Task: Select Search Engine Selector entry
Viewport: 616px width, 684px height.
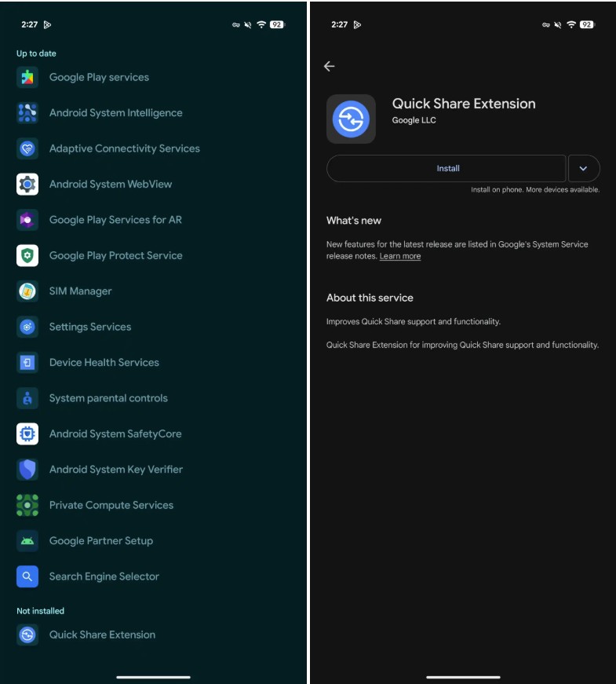Action: point(154,576)
